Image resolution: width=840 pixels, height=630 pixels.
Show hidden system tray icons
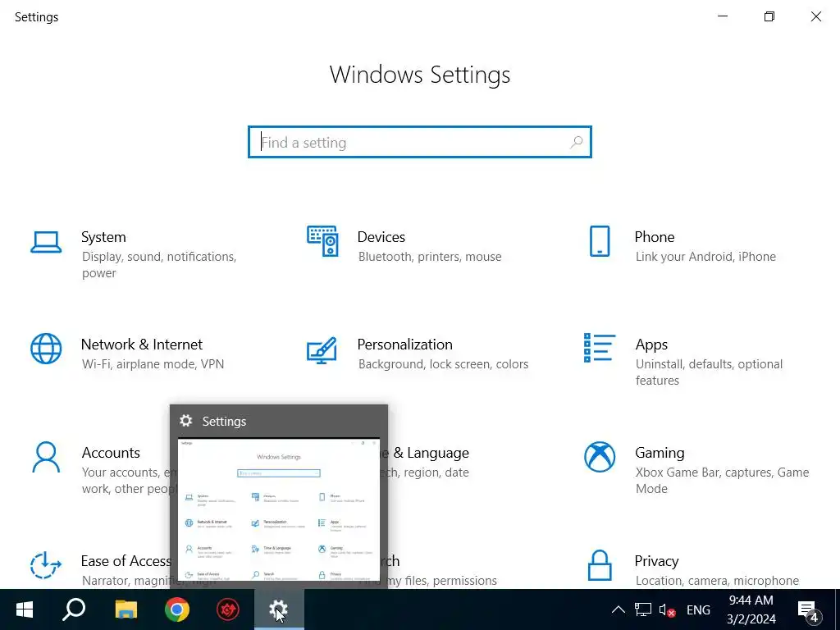[x=619, y=609]
